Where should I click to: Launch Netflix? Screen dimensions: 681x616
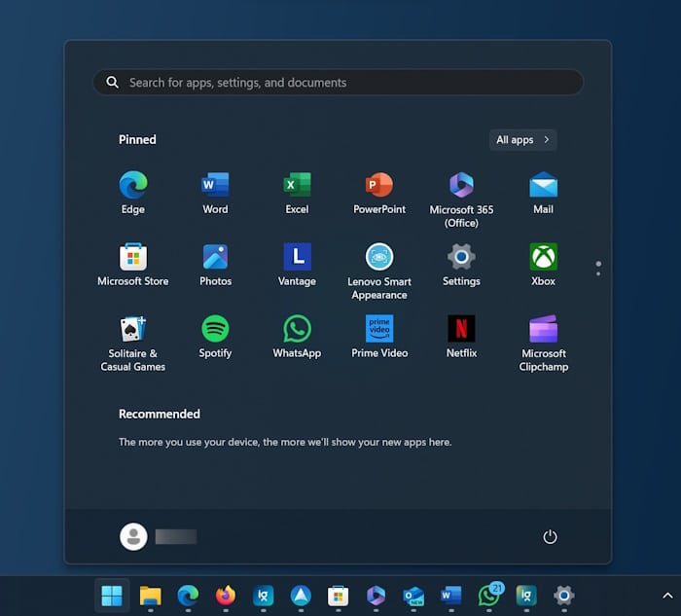(461, 337)
